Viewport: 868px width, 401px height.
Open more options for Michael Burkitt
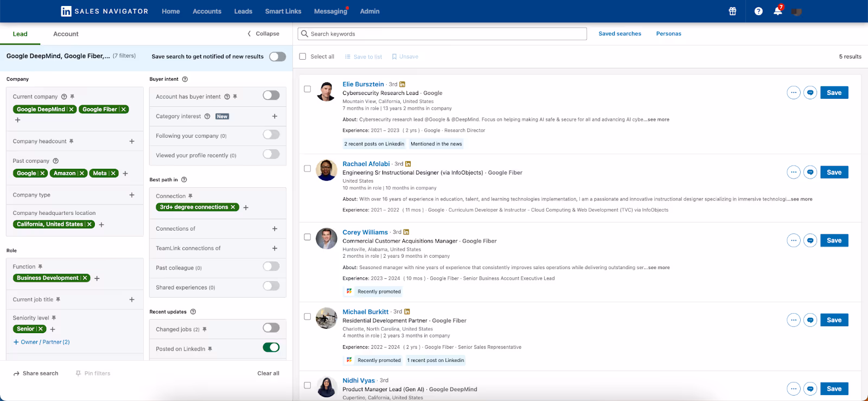point(794,320)
